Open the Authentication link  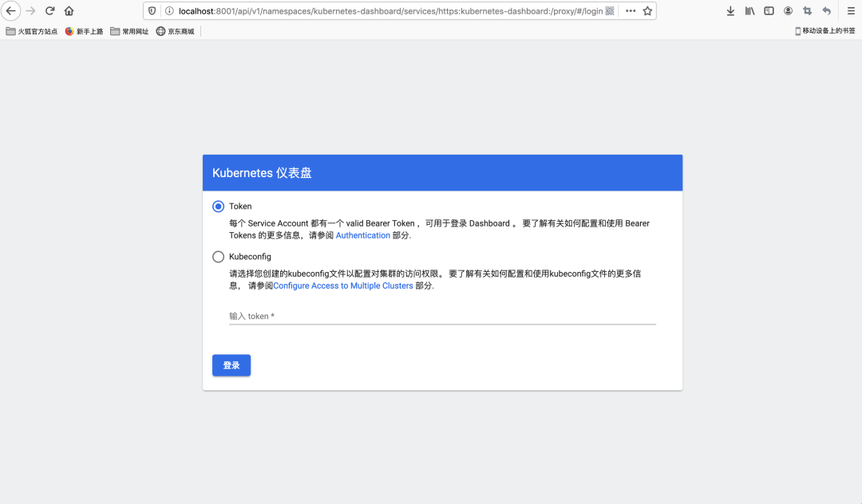(x=363, y=235)
